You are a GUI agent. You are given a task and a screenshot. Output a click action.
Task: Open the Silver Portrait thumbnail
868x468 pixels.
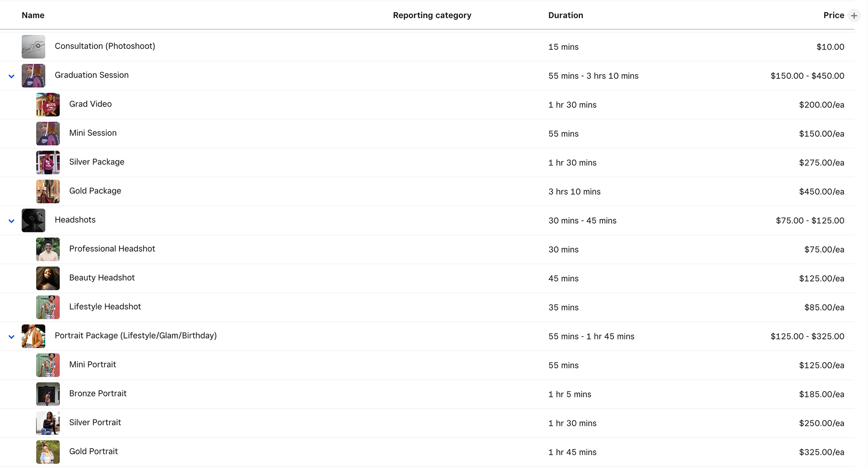[x=48, y=423]
